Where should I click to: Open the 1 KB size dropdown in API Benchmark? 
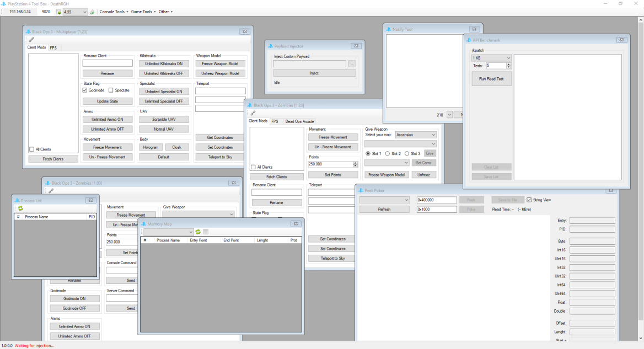point(491,58)
